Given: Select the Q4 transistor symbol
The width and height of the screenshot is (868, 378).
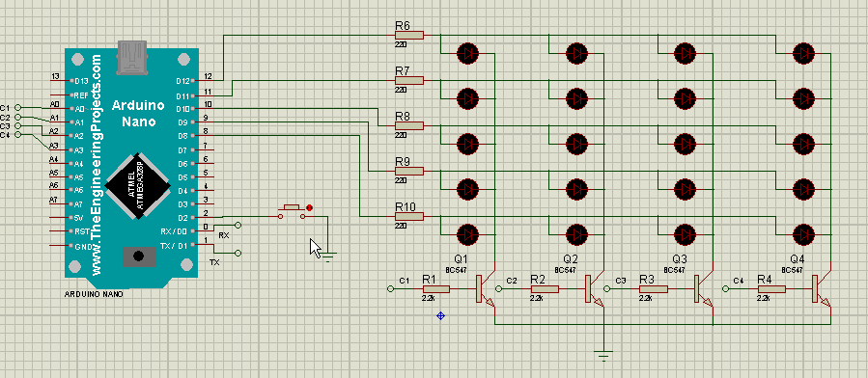Looking at the screenshot, I should (x=821, y=289).
